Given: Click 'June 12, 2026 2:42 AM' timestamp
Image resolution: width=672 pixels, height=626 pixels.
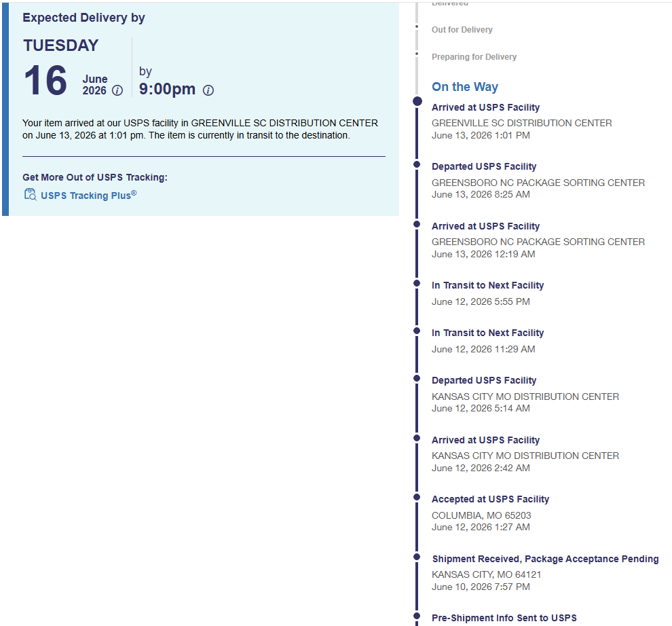Looking at the screenshot, I should [x=481, y=468].
